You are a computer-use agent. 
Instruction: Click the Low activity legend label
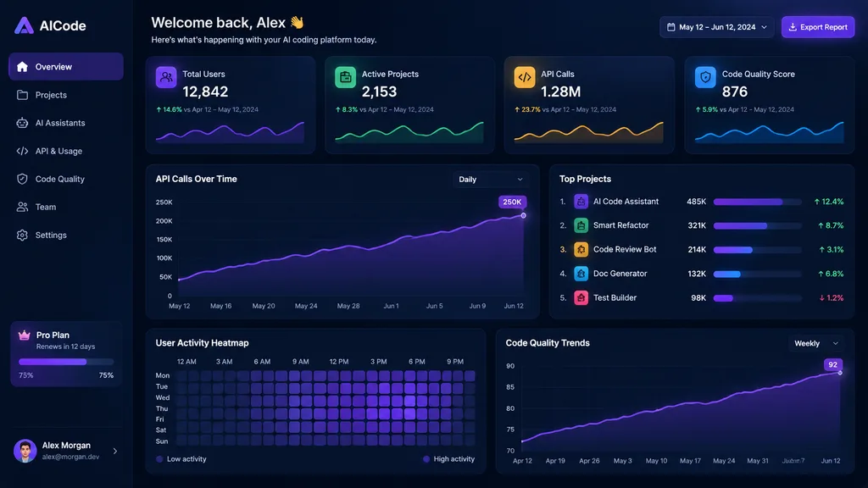click(186, 458)
